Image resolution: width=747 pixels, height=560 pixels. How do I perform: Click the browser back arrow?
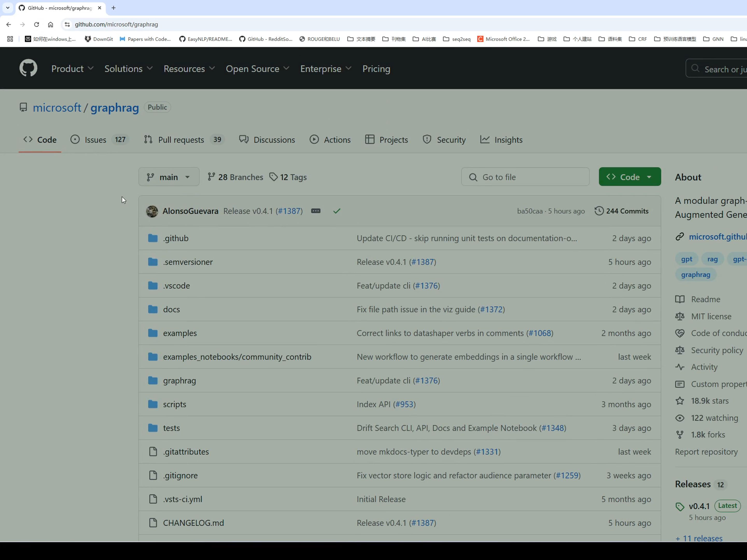coord(9,24)
